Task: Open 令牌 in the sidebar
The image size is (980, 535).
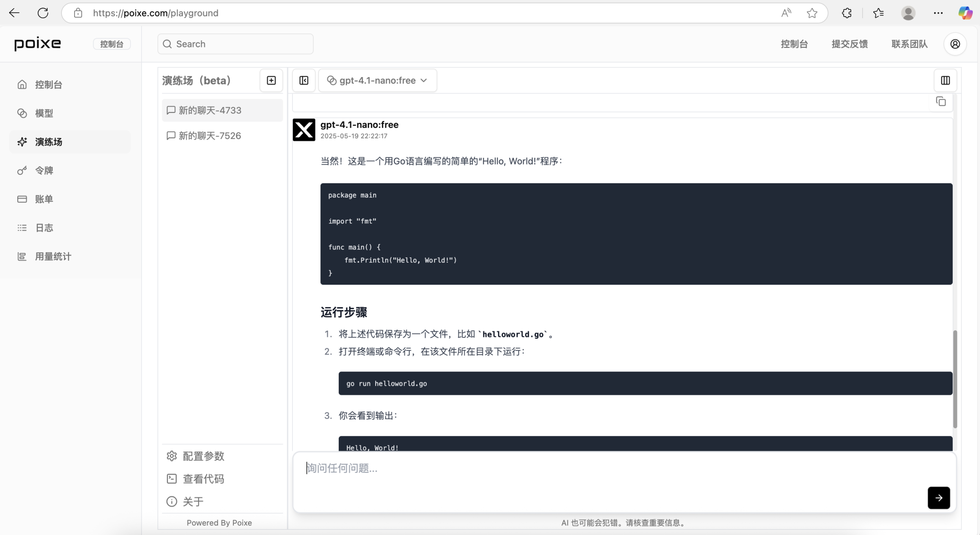Action: tap(70, 171)
